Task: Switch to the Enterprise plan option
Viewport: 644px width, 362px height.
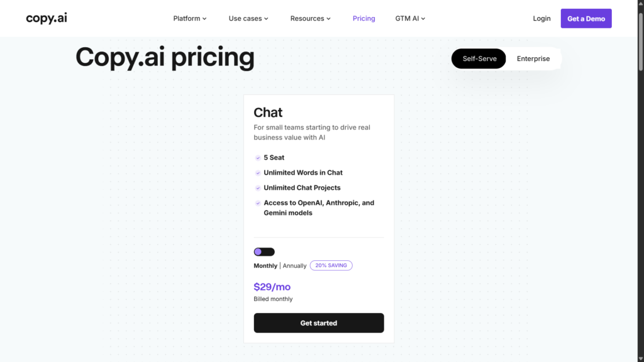Action: [533, 58]
